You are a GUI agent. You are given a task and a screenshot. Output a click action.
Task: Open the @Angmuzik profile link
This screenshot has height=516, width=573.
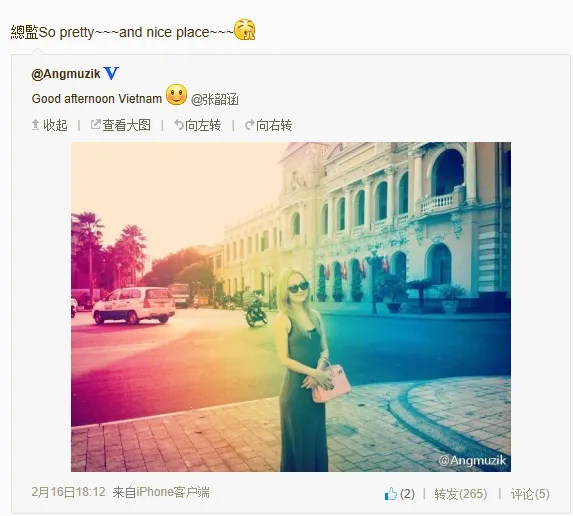pos(66,74)
